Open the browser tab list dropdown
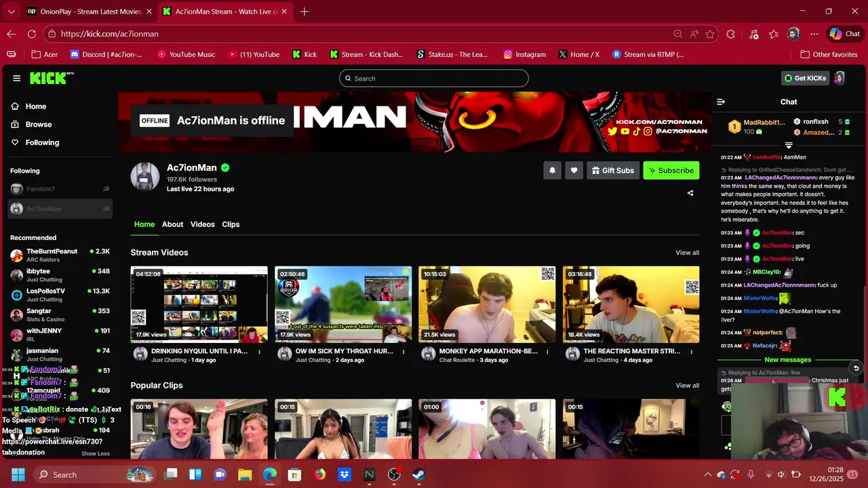This screenshot has height=488, width=868. pyautogui.click(x=11, y=12)
